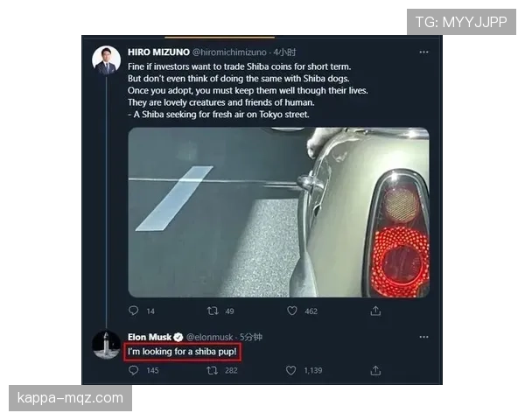The height and width of the screenshot is (420, 525).
Task: Click the HIRO MIZUNO display name
Action: [x=158, y=52]
